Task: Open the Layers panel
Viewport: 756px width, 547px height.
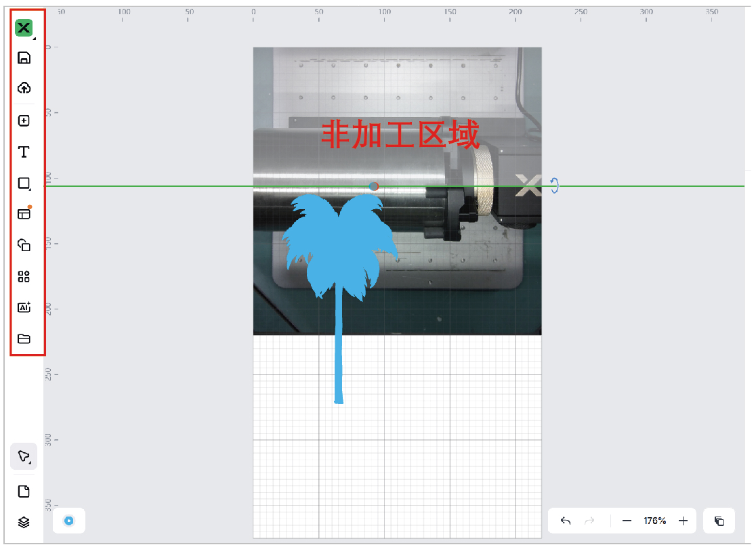Action: click(24, 522)
